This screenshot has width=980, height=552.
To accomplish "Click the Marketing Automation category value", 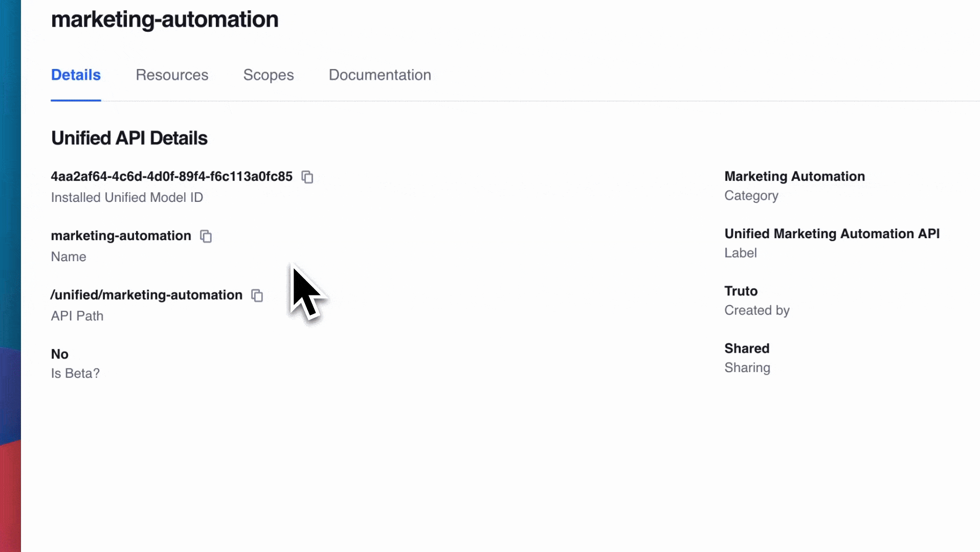I will tap(794, 176).
